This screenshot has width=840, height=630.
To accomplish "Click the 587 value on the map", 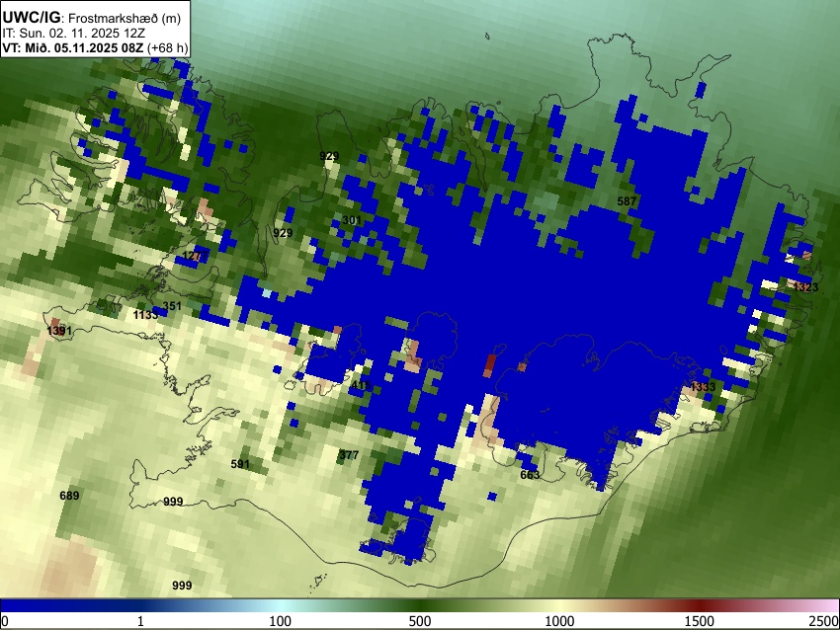I will click(627, 201).
